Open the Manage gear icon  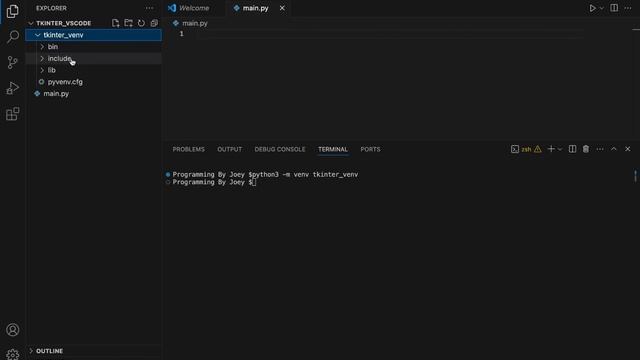click(12, 354)
